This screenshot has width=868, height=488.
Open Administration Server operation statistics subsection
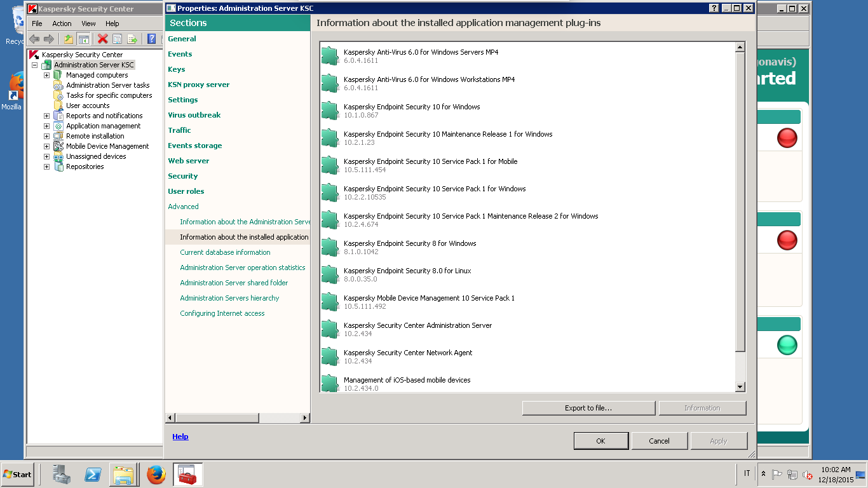pyautogui.click(x=243, y=268)
